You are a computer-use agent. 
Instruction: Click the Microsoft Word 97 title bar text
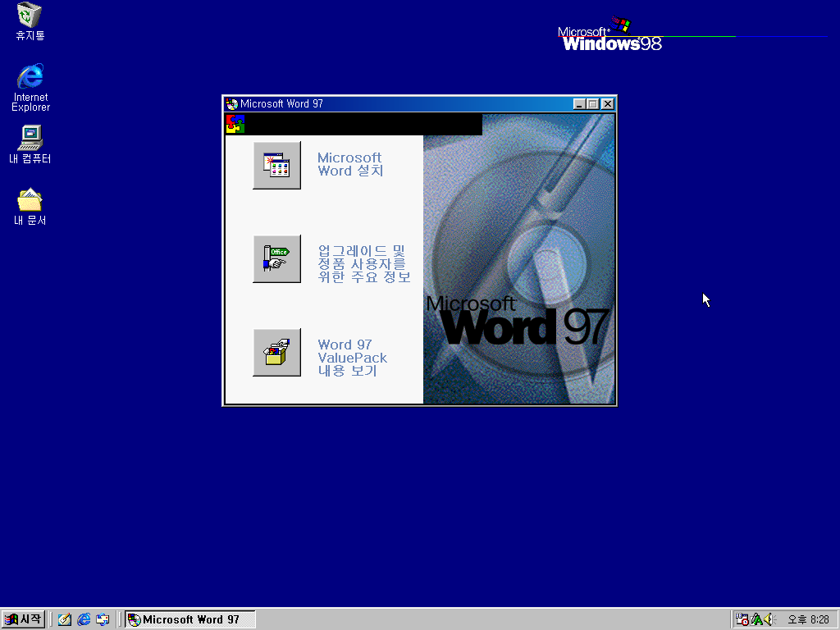tap(282, 104)
